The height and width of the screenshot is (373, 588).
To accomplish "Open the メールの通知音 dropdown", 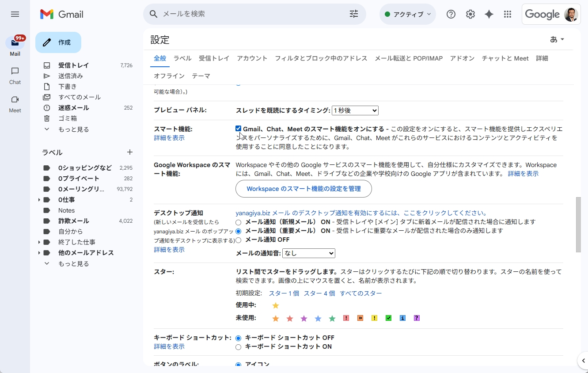I will [x=308, y=253].
